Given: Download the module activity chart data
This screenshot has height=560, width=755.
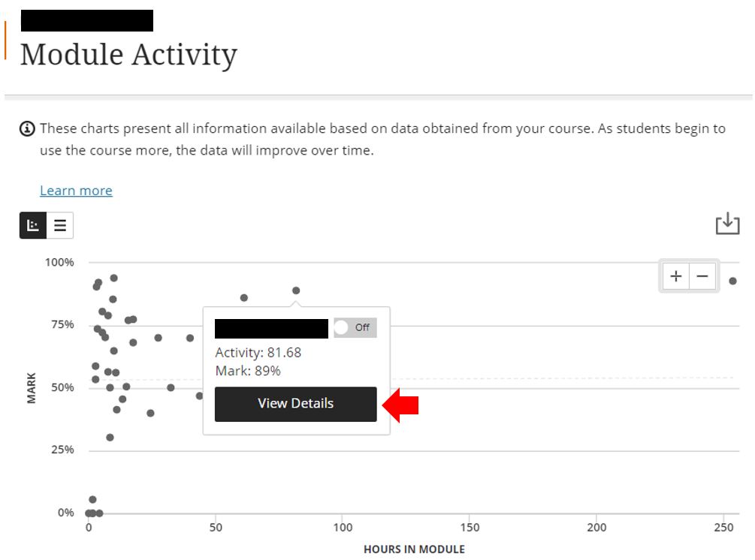Looking at the screenshot, I should point(727,224).
